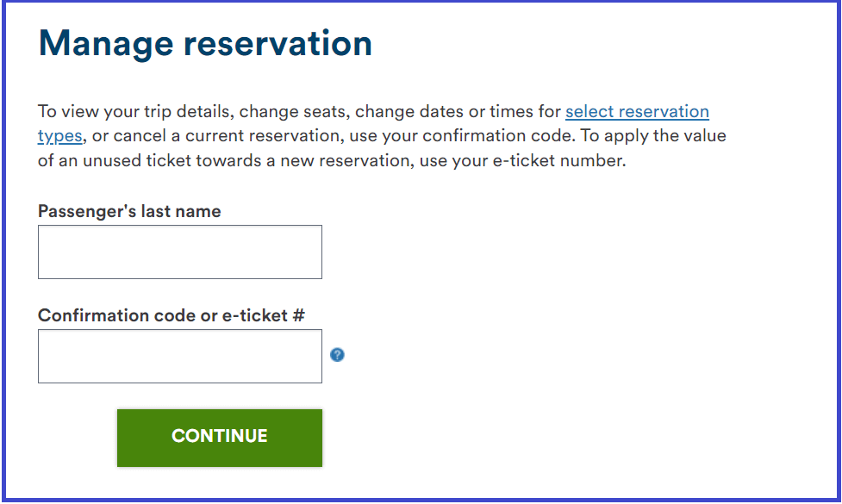Show help for confirmation code field
Viewport: 842px width, 504px height.
[x=337, y=355]
